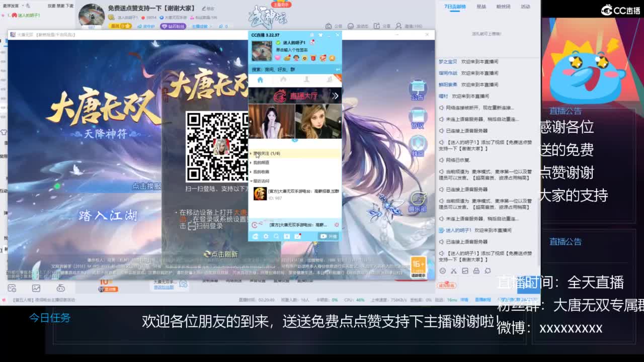Switch to the 粉丝团 tab
This screenshot has height=362, width=644.
[x=503, y=7]
